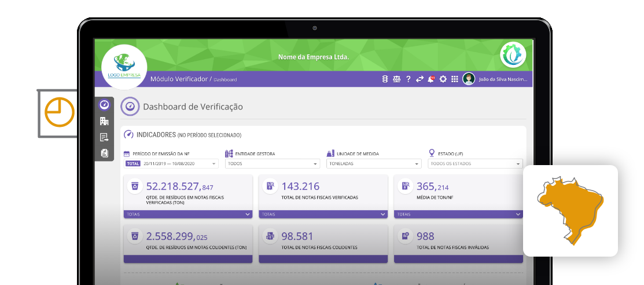The width and height of the screenshot is (644, 285).
Task: Click the stacked documents icon in sidebar
Action: pos(104,153)
